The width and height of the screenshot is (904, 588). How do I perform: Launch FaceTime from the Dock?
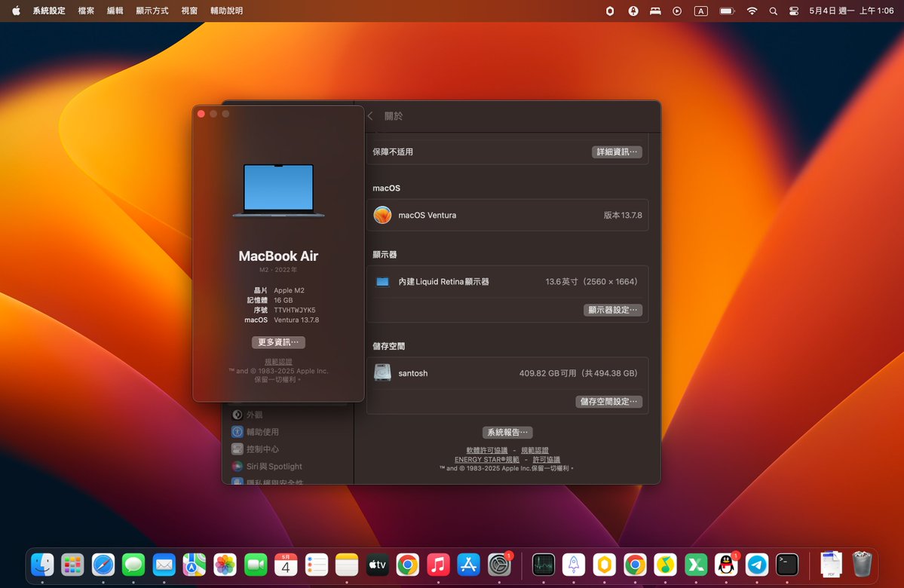click(256, 565)
